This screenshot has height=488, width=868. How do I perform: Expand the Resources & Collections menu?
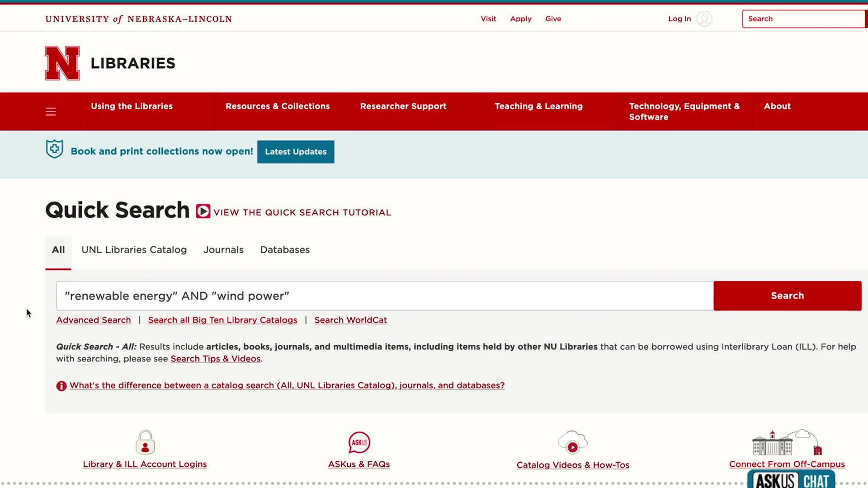click(278, 106)
